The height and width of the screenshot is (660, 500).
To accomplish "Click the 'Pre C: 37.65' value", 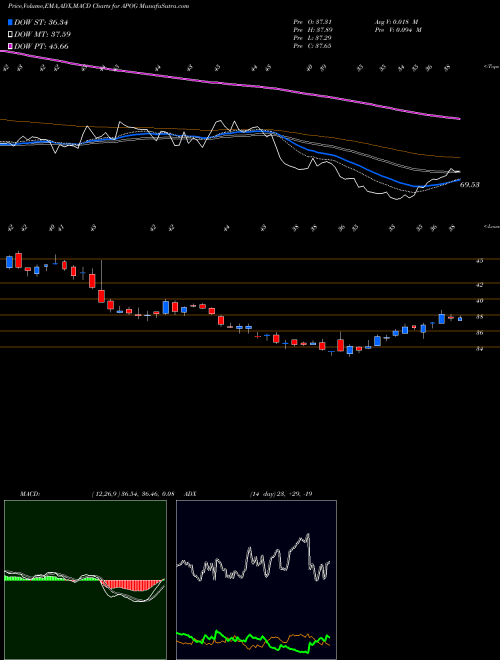I will tap(312, 46).
